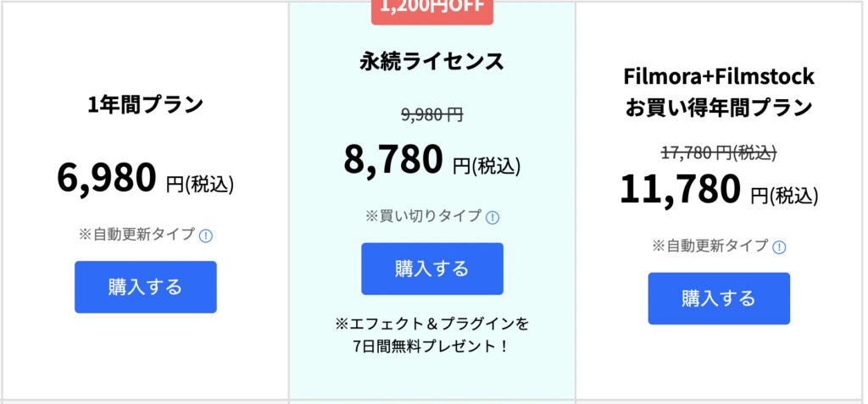This screenshot has width=868, height=404.
Task: Click ※自動更新タイプ text under 11,780
Action: click(x=710, y=245)
